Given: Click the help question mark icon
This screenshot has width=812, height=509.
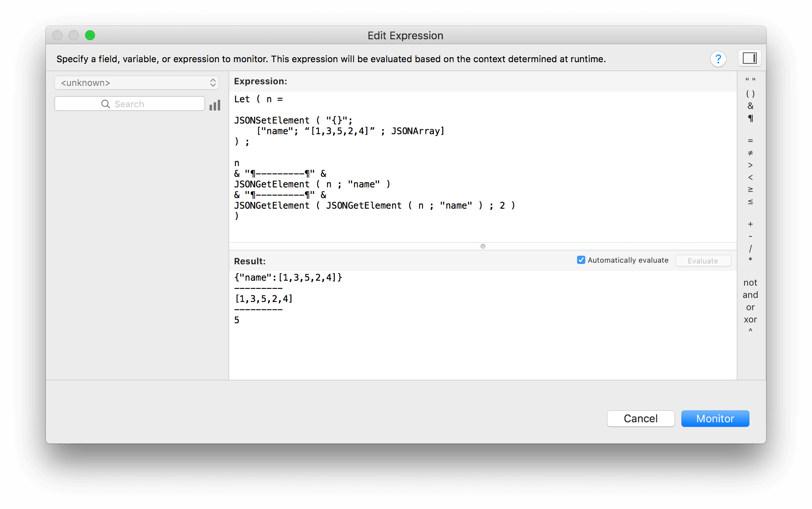Looking at the screenshot, I should click(x=718, y=59).
